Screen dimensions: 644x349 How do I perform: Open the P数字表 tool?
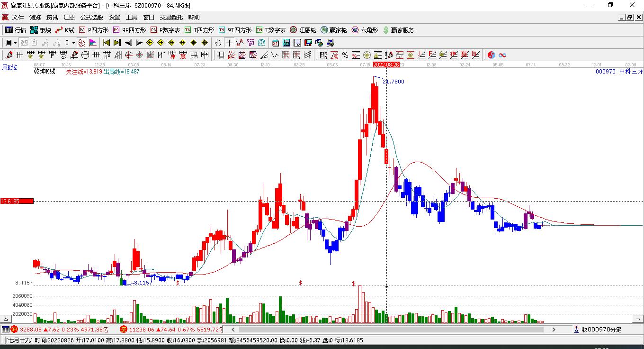[x=165, y=30]
